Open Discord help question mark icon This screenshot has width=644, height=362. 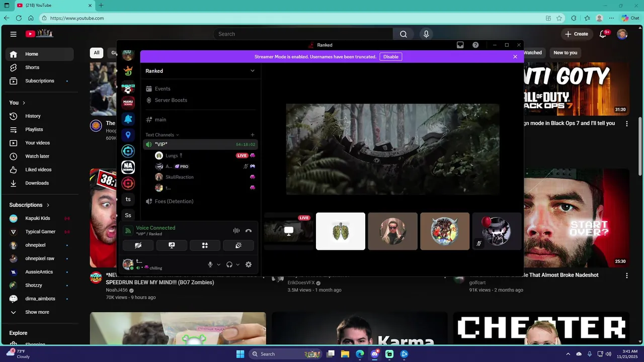[475, 45]
